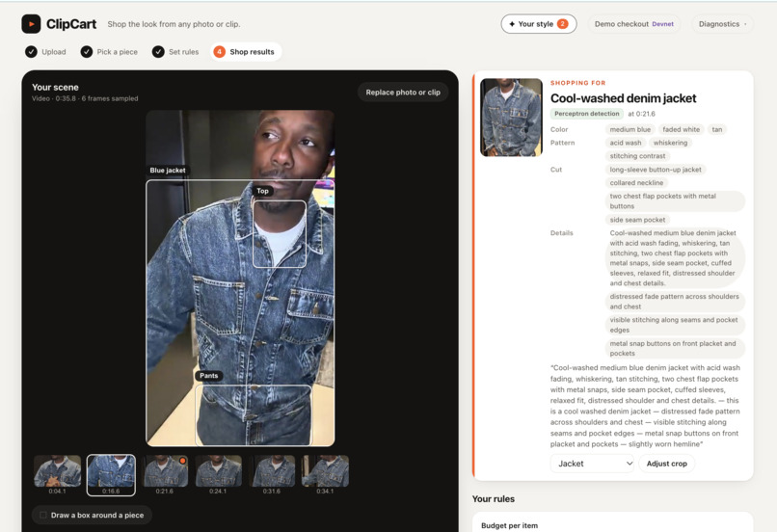Image resolution: width=777 pixels, height=532 pixels.
Task: Click the acid wash pattern tag
Action: 626,143
